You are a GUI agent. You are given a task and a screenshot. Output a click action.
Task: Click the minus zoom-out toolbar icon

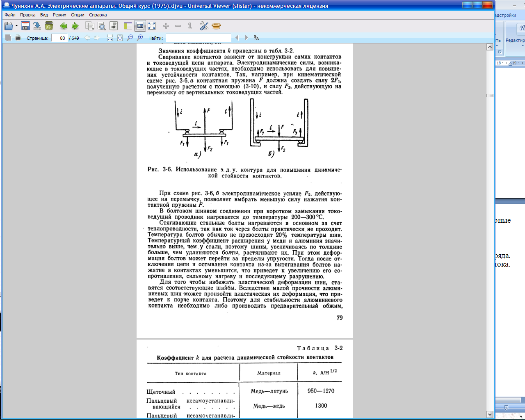coord(178,26)
